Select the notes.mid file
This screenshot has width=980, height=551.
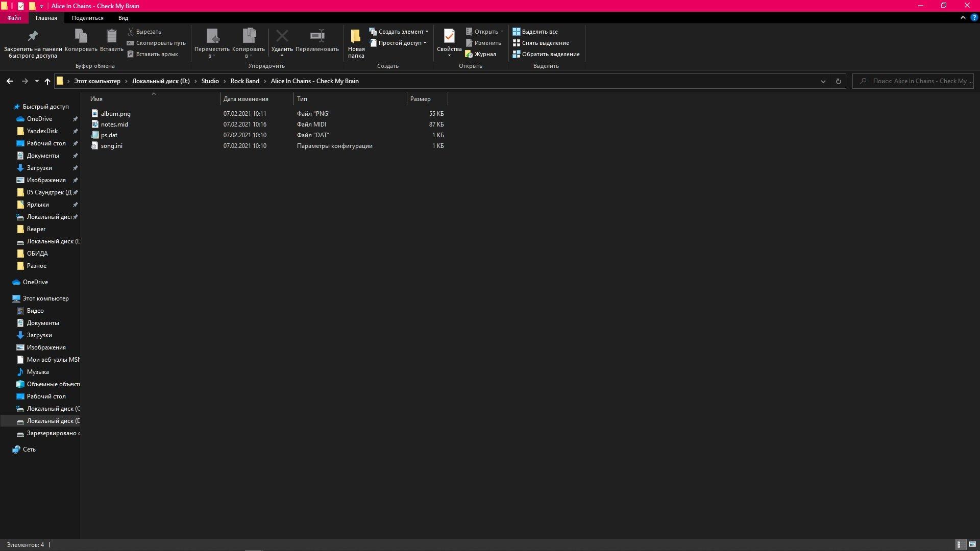click(x=114, y=124)
